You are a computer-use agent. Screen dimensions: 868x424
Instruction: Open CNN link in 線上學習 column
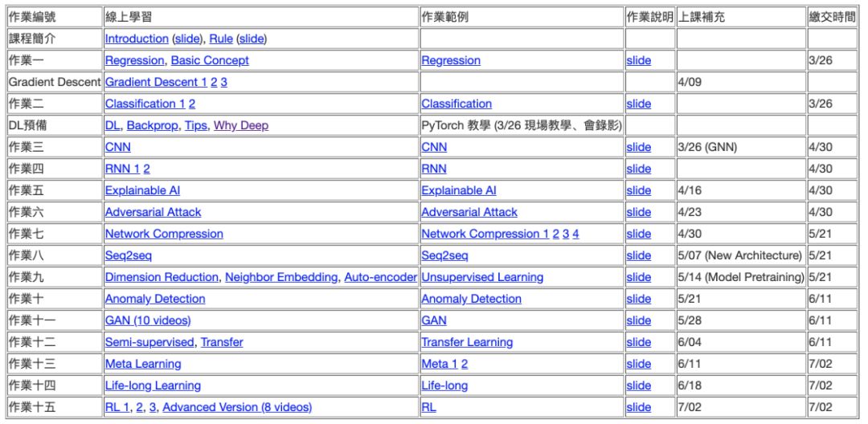pyautogui.click(x=118, y=147)
